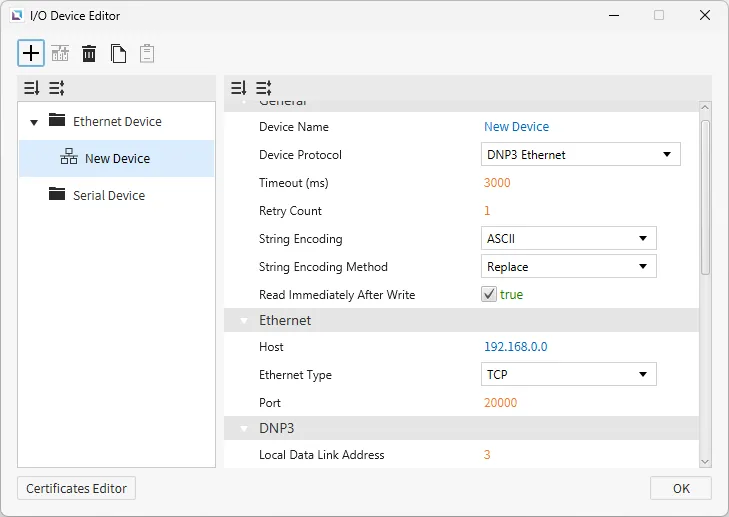Click the add group icon in toolbar
This screenshot has height=517, width=729.
pos(61,54)
